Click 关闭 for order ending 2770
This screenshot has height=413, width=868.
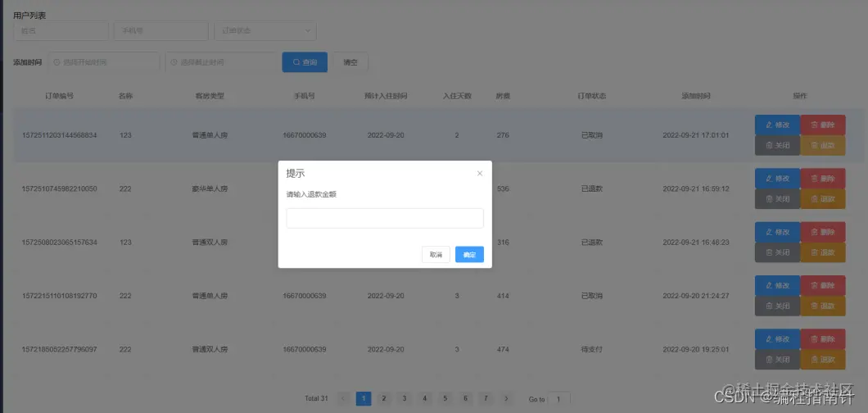[x=777, y=306]
